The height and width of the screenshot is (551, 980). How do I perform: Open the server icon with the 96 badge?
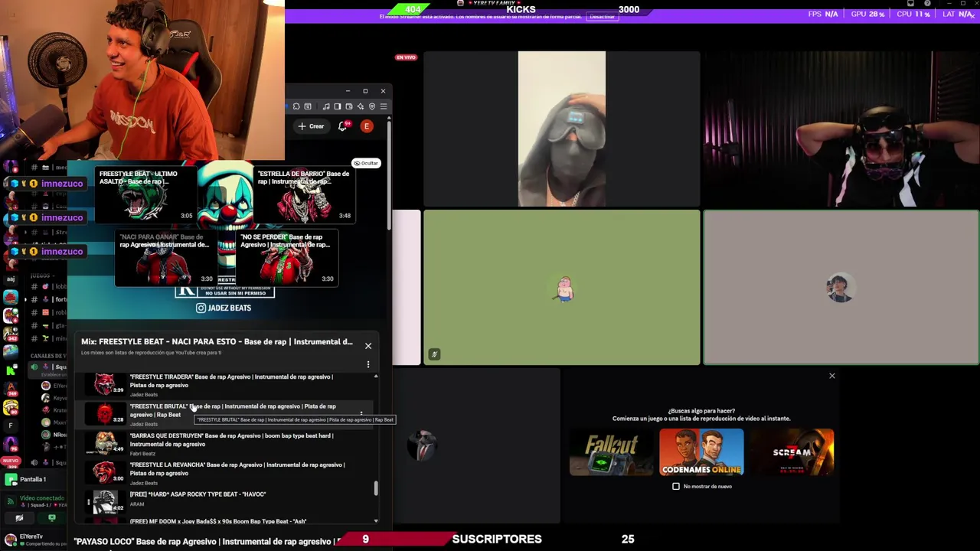click(10, 444)
